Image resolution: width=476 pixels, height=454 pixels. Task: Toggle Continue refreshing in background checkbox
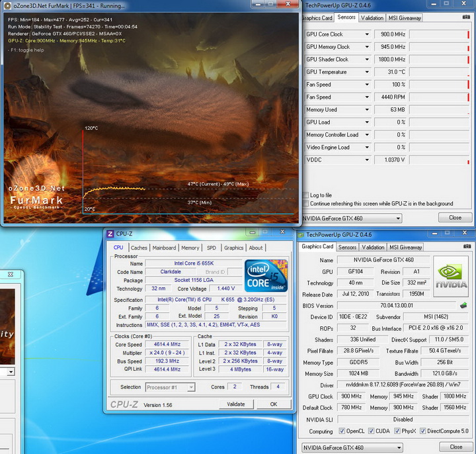(x=305, y=204)
